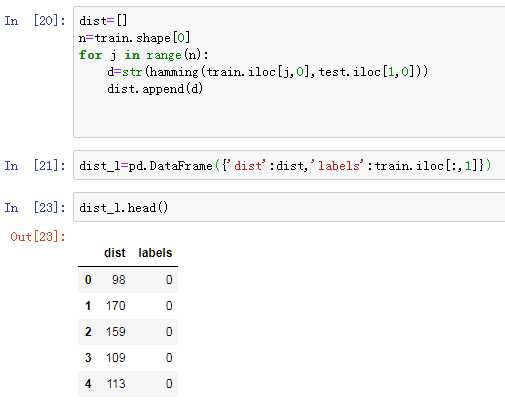Click the 'str' keyword in cell 20

tap(132, 72)
